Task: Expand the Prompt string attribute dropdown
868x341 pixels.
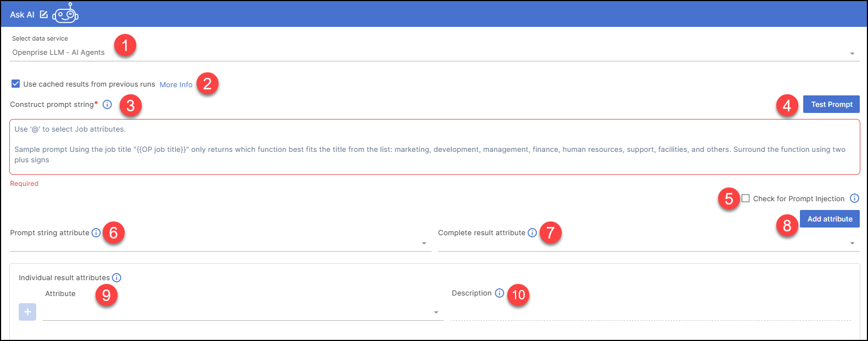Action: click(x=221, y=243)
